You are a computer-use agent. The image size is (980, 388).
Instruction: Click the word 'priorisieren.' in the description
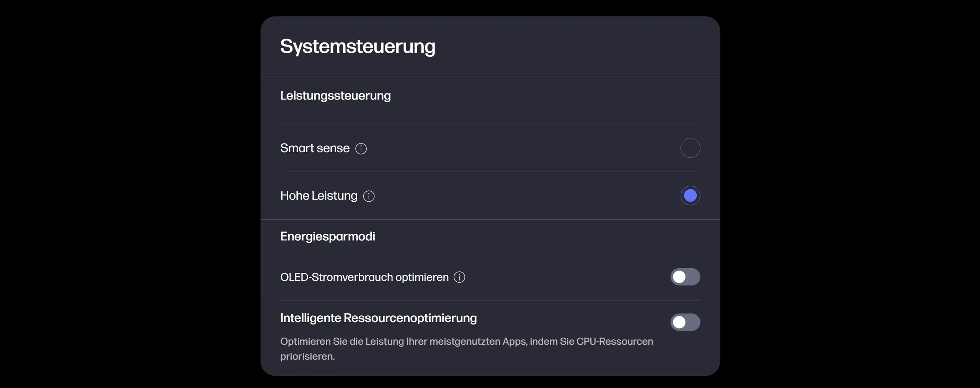(x=307, y=356)
